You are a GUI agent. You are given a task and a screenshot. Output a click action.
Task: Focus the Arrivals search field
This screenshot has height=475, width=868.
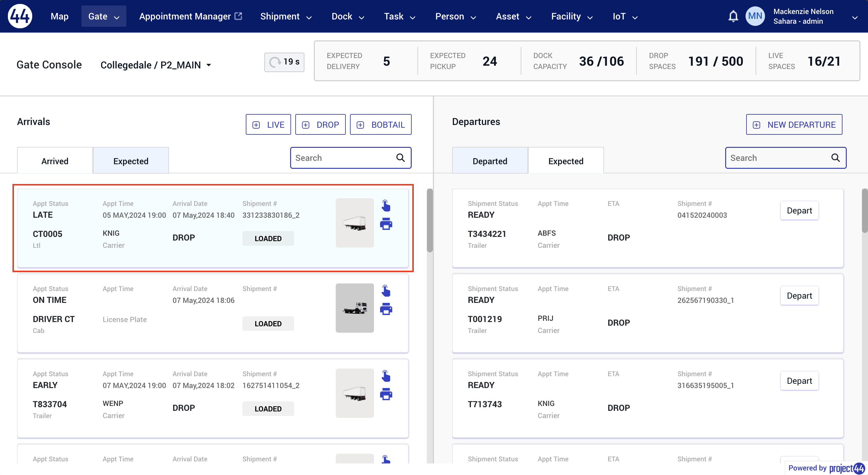[x=350, y=158]
